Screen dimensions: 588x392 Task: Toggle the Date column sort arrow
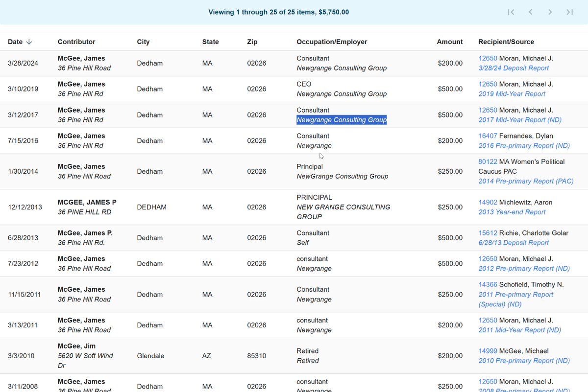pyautogui.click(x=29, y=42)
